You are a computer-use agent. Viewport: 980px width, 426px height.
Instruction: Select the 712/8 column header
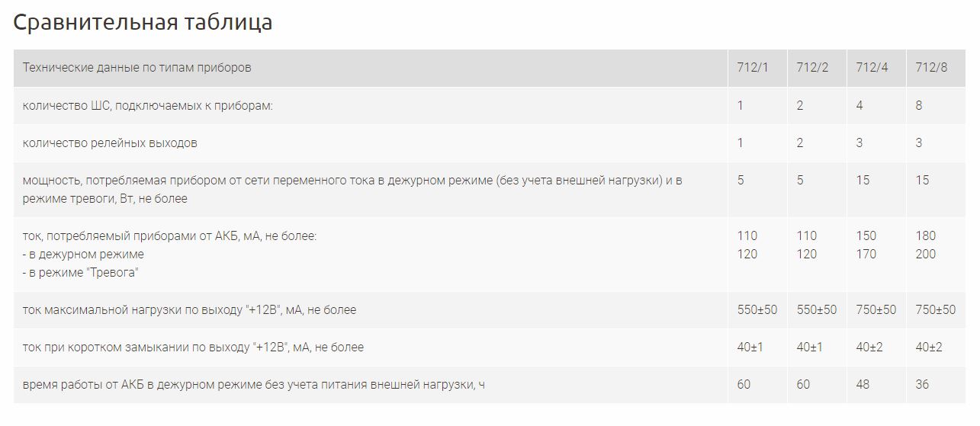pyautogui.click(x=931, y=68)
